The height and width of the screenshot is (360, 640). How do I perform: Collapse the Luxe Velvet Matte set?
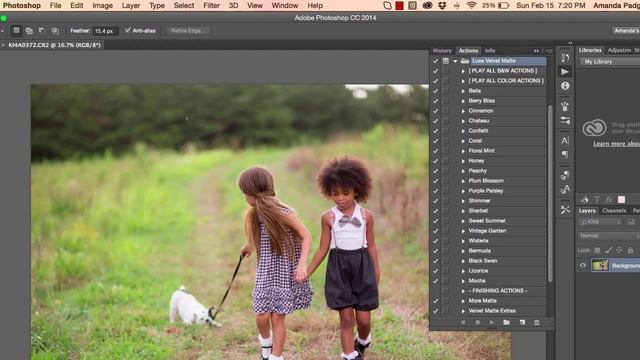point(455,61)
